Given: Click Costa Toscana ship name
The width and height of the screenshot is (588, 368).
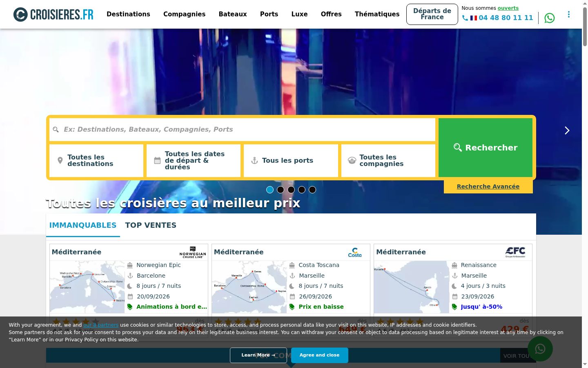Looking at the screenshot, I should pos(319,265).
